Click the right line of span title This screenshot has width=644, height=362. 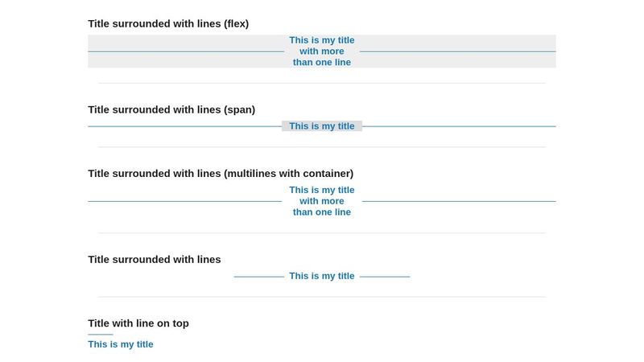pos(459,126)
